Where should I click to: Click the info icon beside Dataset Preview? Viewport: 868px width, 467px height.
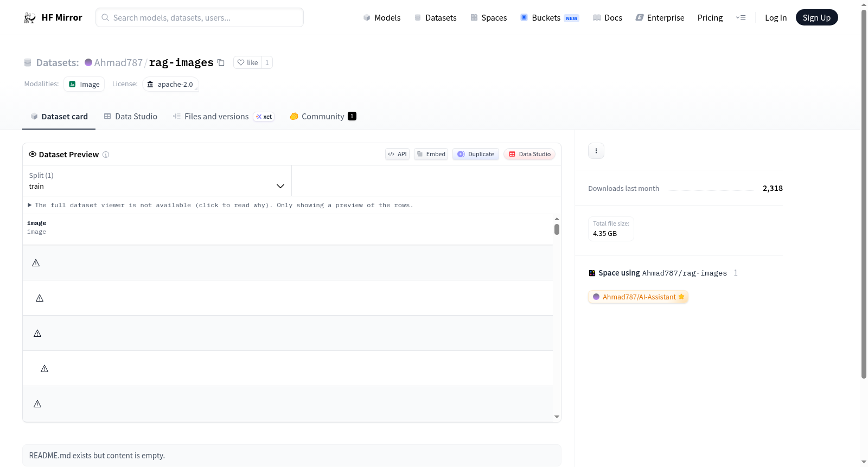coord(106,155)
